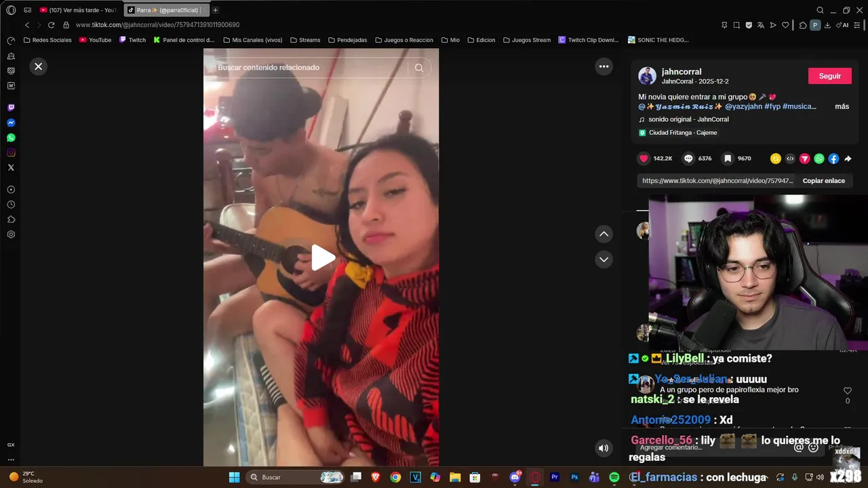
Task: Open the extensions cube icon
Action: [803, 25]
